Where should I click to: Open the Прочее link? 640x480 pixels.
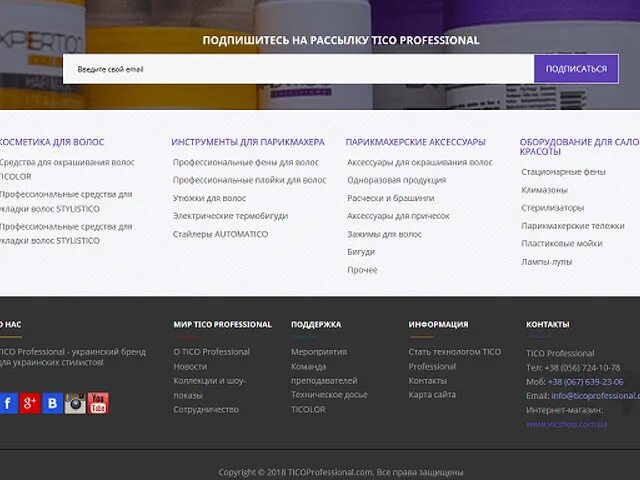(362, 270)
